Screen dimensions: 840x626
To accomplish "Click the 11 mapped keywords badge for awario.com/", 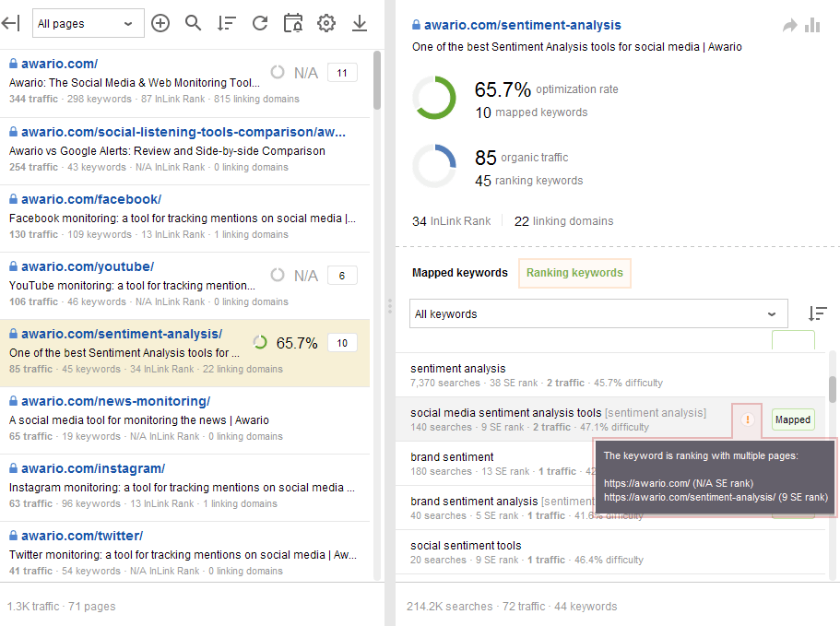I will (342, 73).
